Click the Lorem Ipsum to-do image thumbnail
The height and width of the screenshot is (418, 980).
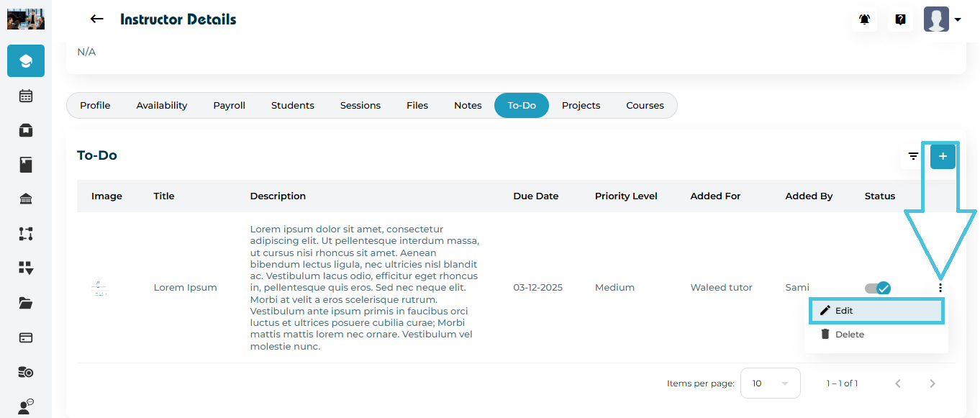101,288
